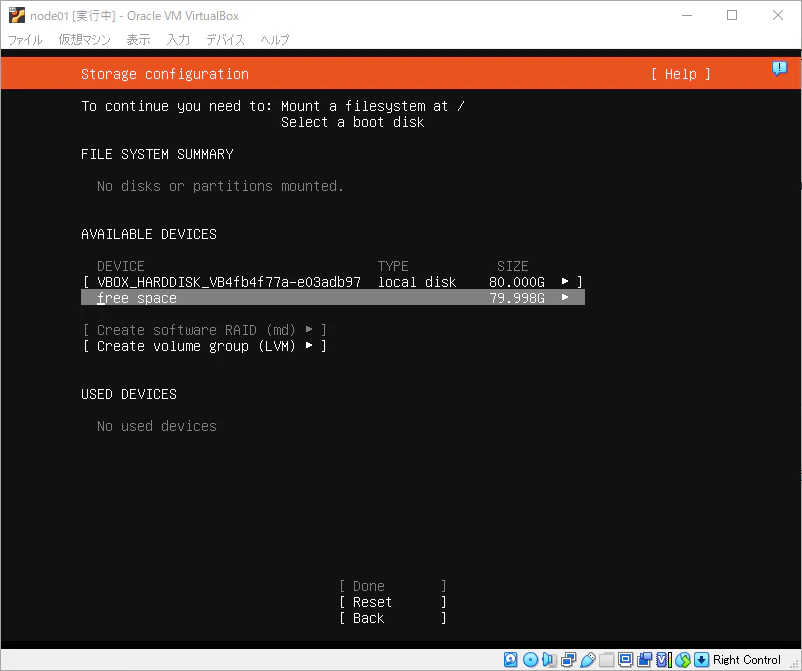The image size is (802, 671).
Task: Click the audio status icon
Action: tap(549, 660)
